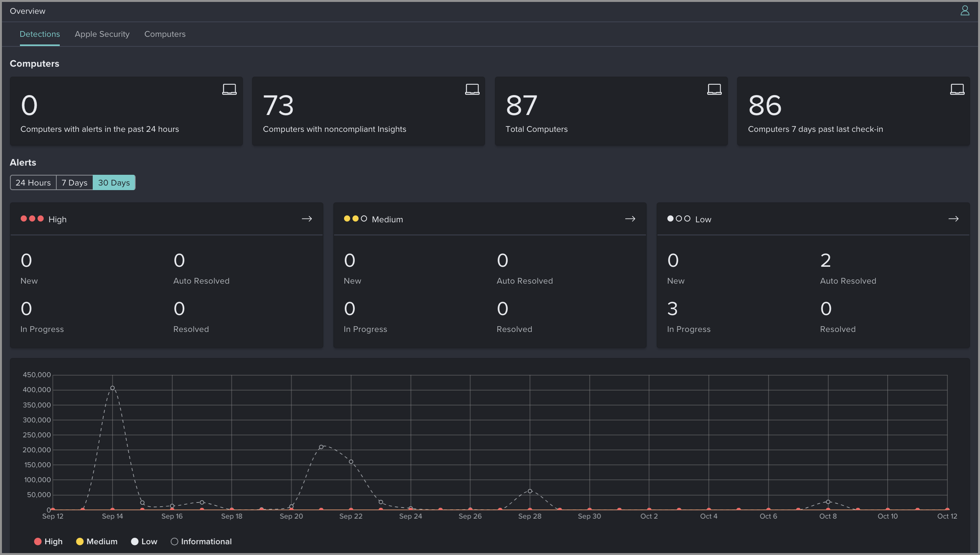Click the Medium severity yellow dots indicator
The width and height of the screenshot is (980, 555).
point(356,218)
